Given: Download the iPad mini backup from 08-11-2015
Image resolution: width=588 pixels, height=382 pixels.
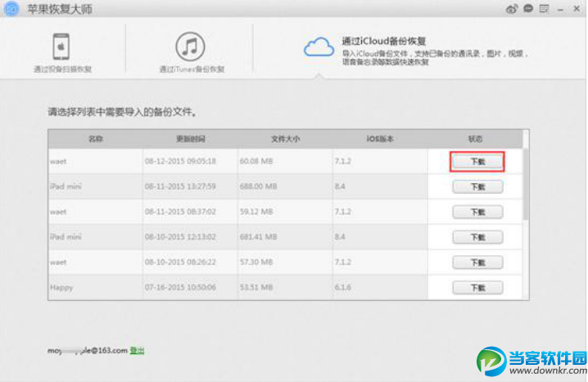Looking at the screenshot, I should (x=477, y=187).
